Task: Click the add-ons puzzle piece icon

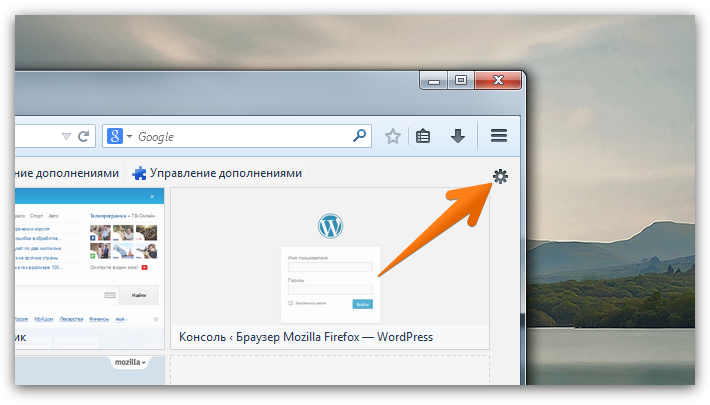Action: [x=139, y=173]
